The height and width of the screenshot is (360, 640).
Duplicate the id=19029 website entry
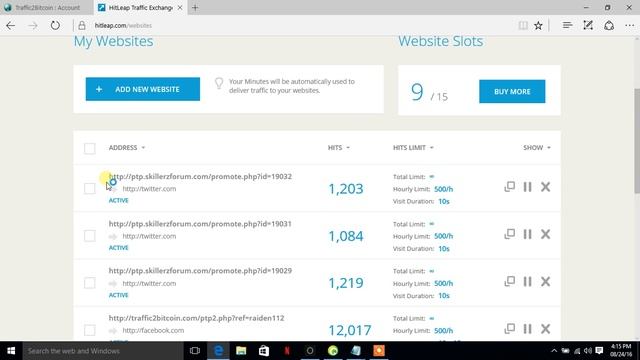coord(509,281)
